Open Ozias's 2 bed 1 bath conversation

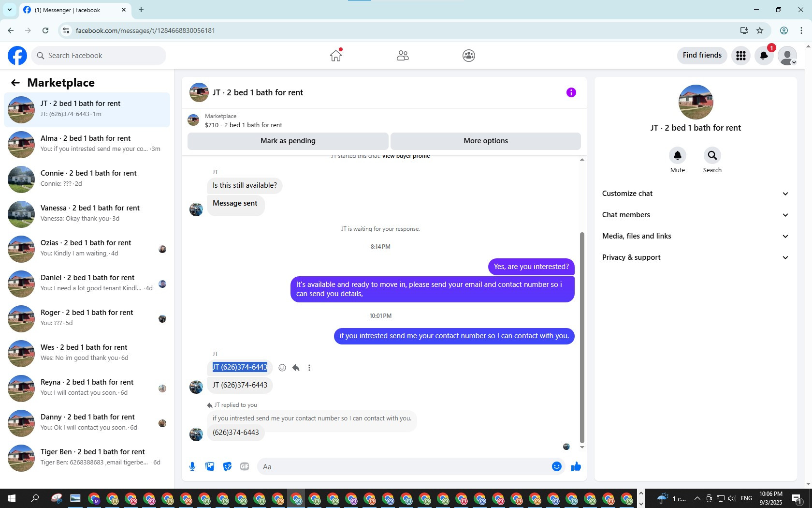(x=87, y=249)
